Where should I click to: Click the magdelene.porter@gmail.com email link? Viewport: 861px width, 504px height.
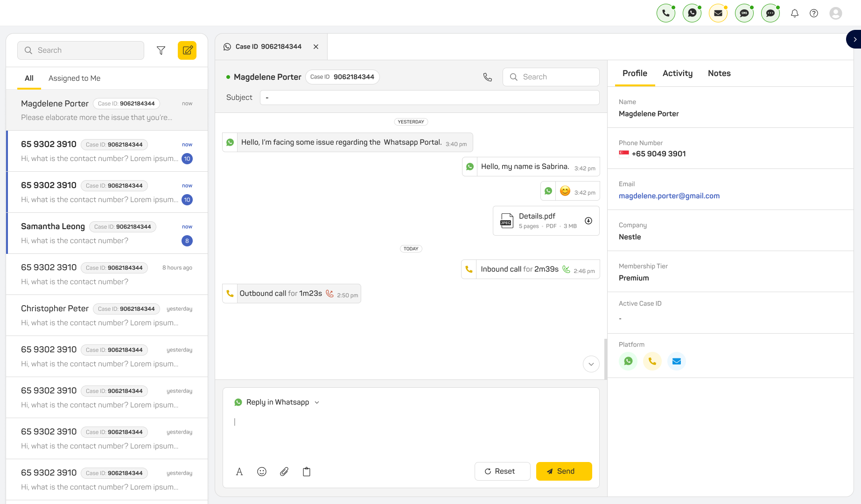[669, 196]
